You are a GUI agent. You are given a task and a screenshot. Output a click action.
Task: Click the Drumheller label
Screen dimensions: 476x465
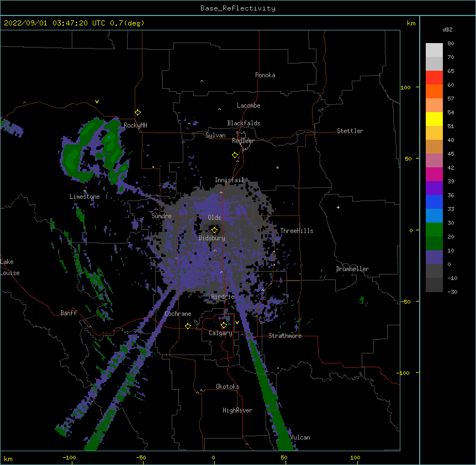[x=352, y=269]
